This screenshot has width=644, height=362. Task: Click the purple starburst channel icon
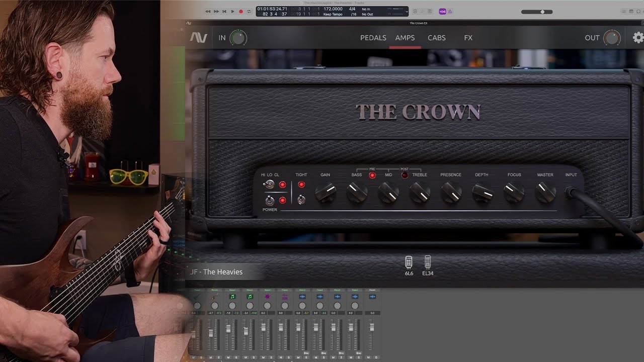point(267,297)
